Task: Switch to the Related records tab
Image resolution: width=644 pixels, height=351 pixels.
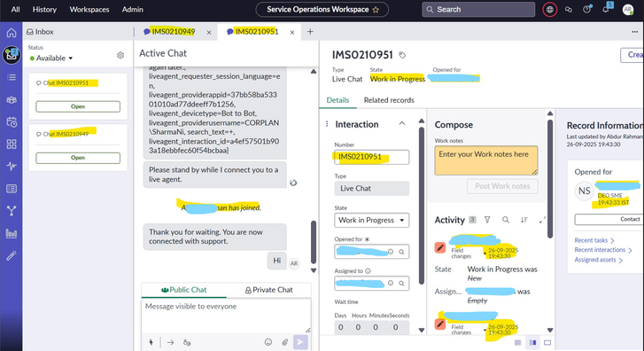Action: [x=389, y=100]
